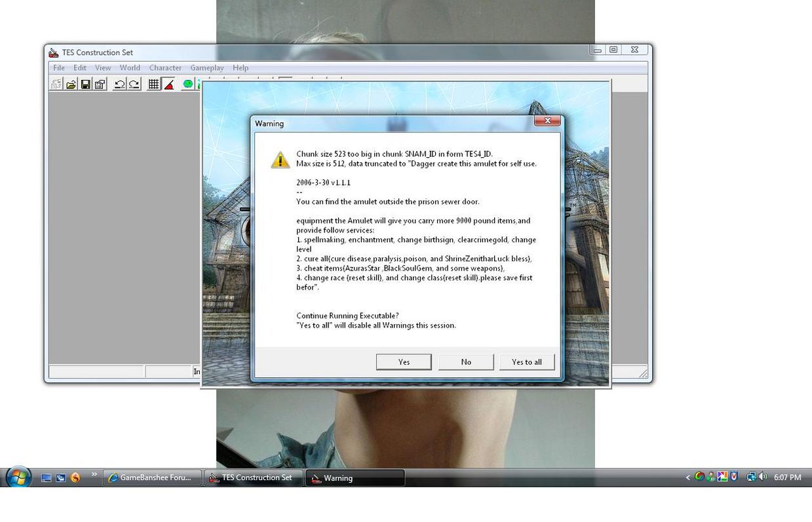Open the View menu in TES Construction Set
The width and height of the screenshot is (812, 522).
[103, 67]
